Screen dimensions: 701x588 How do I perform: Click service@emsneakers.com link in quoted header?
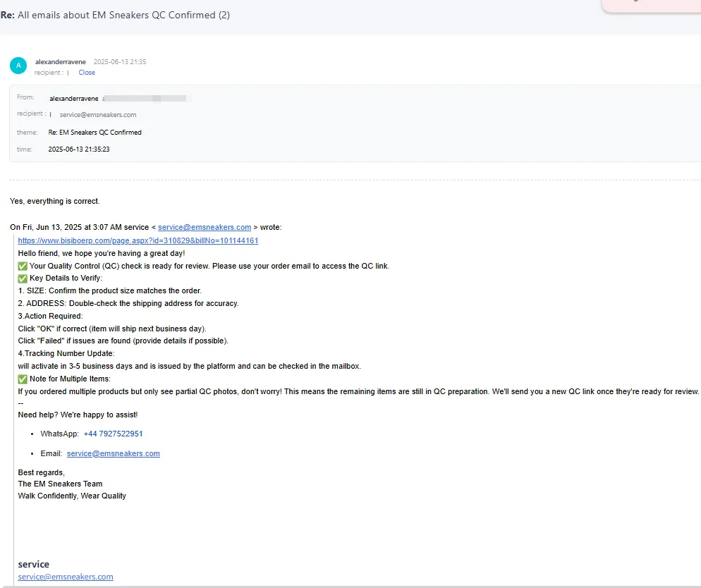205,227
